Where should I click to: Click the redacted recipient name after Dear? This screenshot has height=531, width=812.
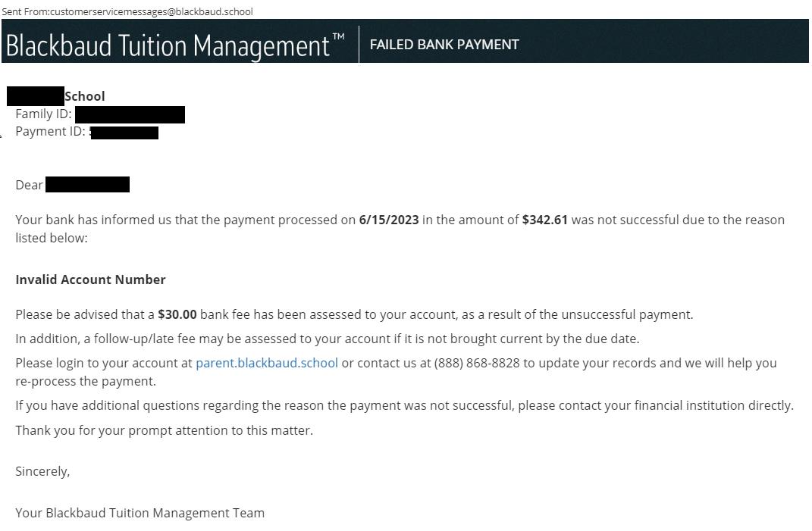(x=87, y=185)
